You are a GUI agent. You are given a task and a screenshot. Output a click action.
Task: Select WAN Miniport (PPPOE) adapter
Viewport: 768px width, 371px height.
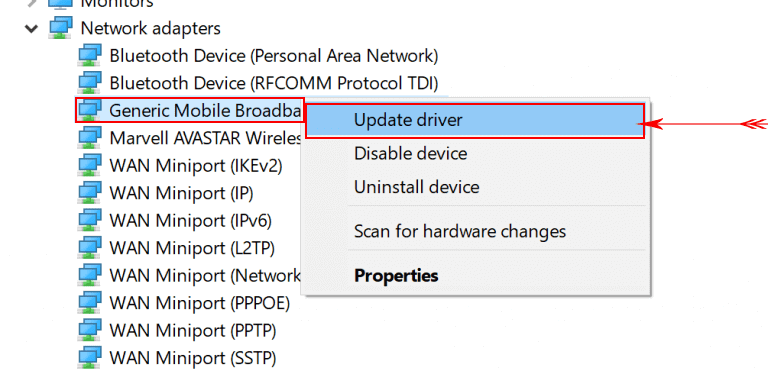coord(199,303)
